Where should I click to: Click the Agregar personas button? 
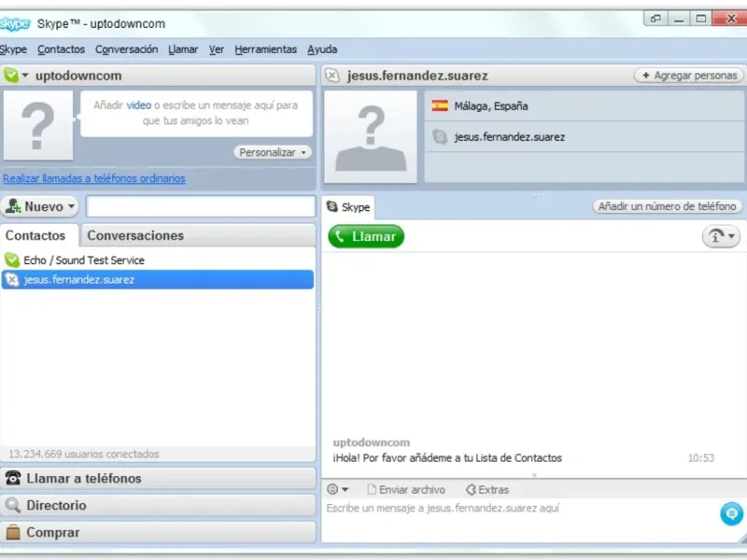(x=688, y=76)
